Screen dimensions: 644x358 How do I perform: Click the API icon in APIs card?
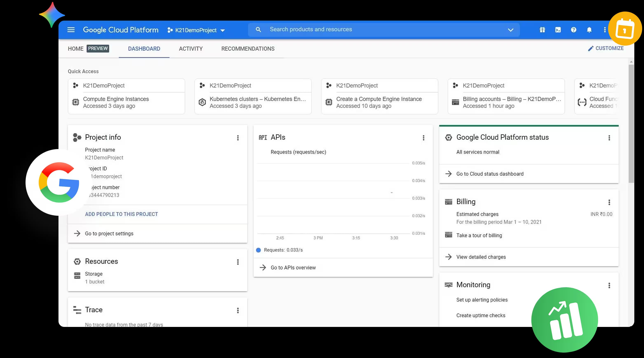click(x=263, y=137)
